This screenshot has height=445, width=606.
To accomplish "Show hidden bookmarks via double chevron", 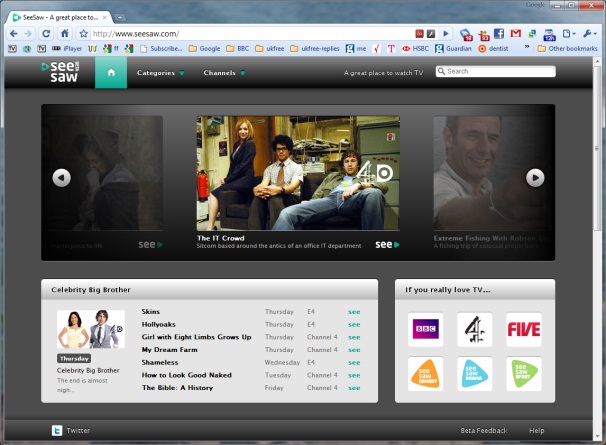I will pyautogui.click(x=526, y=47).
